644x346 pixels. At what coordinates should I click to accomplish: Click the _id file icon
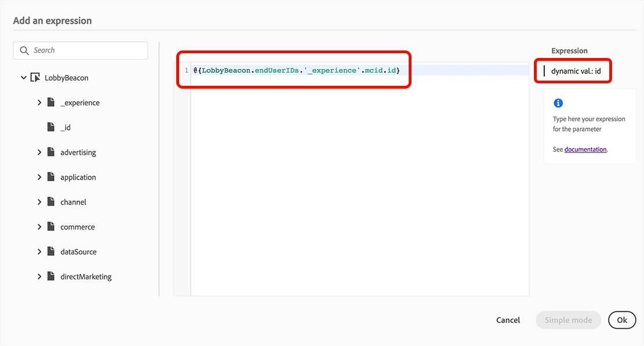pos(51,128)
